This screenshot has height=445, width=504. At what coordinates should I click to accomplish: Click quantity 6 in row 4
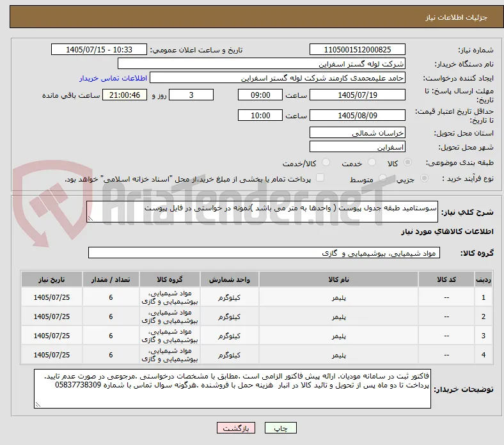(x=111, y=355)
